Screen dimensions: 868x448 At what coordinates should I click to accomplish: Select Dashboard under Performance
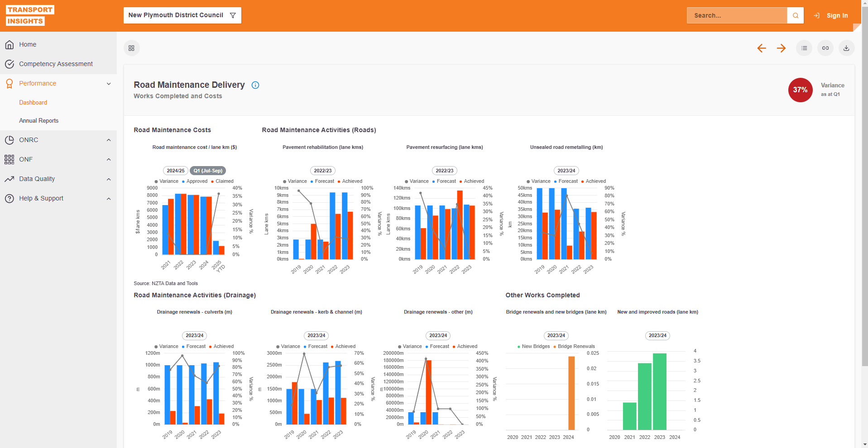point(33,103)
